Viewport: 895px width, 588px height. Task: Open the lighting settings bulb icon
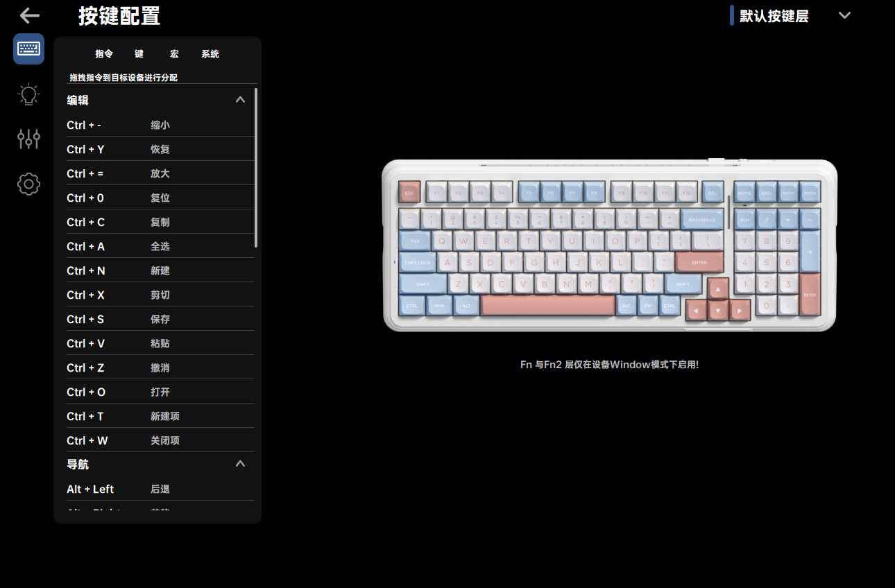click(x=28, y=94)
